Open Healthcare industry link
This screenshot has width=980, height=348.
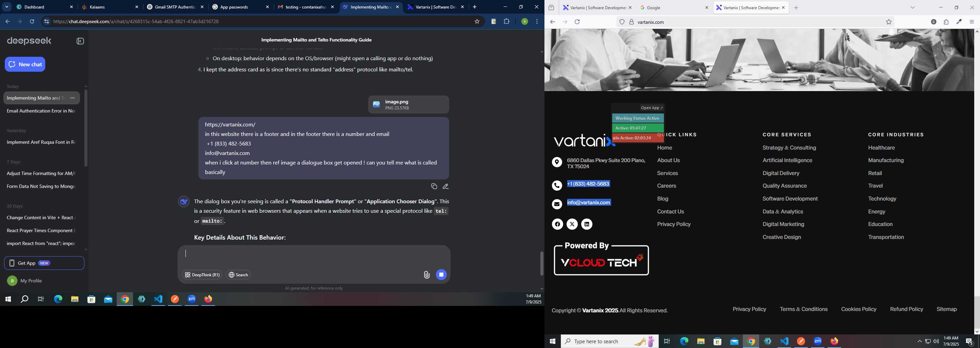pos(881,147)
